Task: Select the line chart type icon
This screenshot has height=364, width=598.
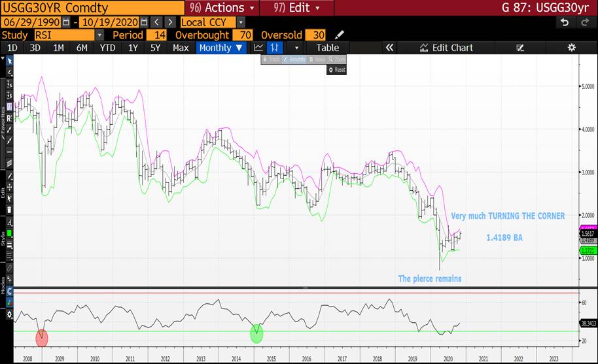Action: point(258,48)
